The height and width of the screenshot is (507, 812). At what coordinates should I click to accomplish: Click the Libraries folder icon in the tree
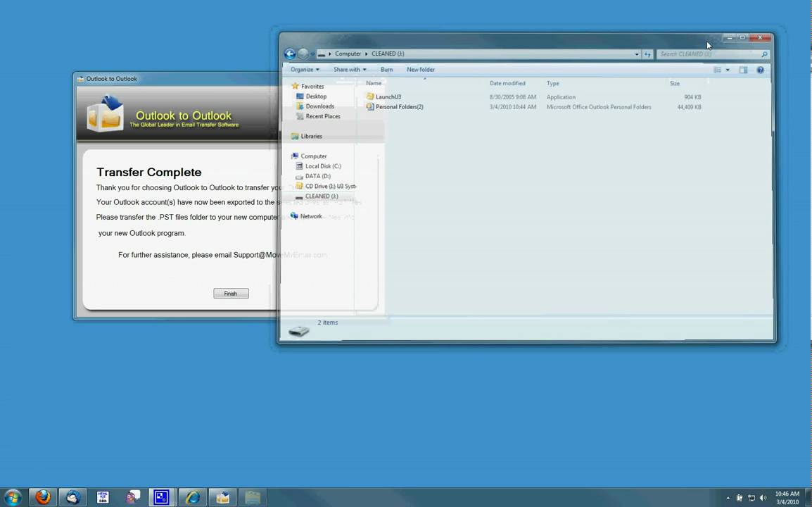(295, 137)
